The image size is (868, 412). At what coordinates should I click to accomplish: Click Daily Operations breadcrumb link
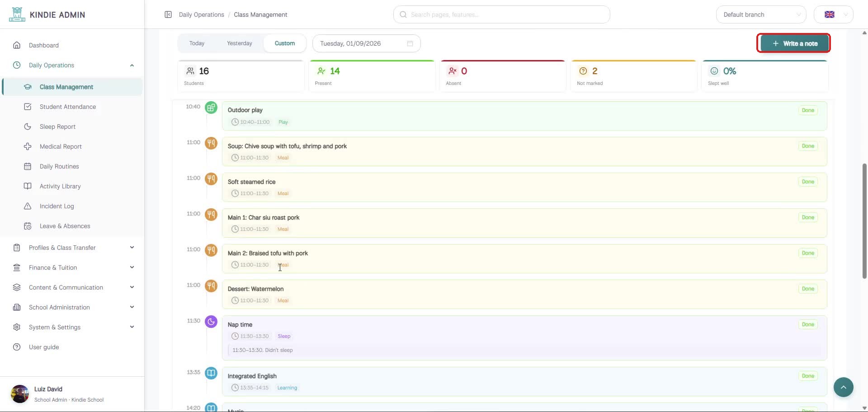[x=202, y=14]
